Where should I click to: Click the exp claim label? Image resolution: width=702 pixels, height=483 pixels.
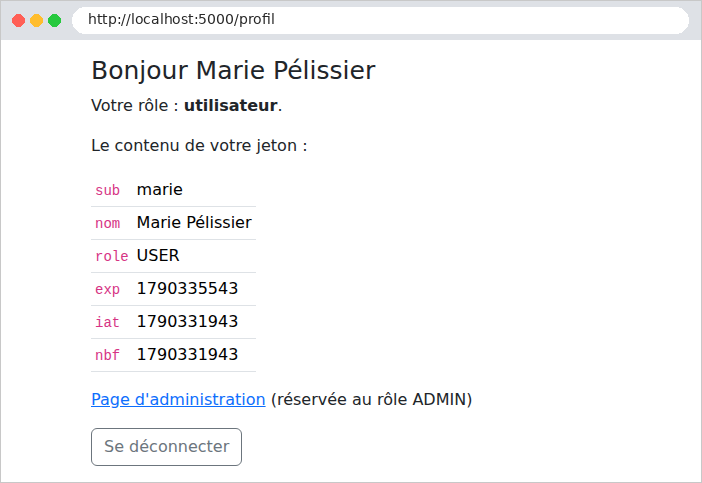tap(107, 289)
